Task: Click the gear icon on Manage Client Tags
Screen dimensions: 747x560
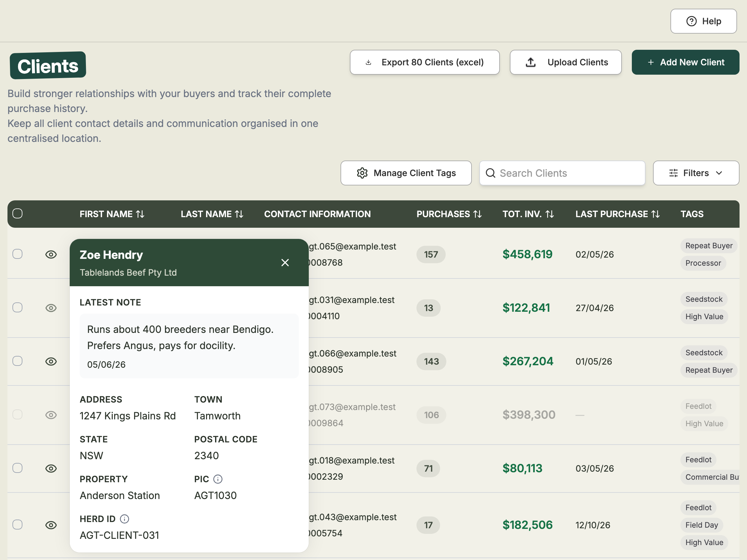Action: tap(362, 173)
